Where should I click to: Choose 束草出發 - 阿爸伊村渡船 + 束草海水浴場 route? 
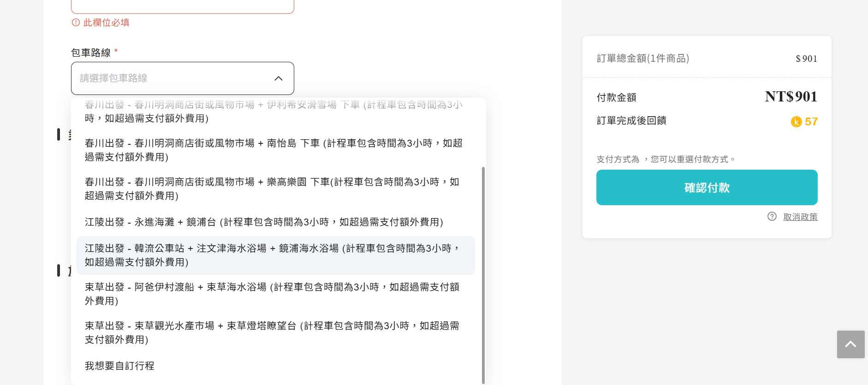275,294
